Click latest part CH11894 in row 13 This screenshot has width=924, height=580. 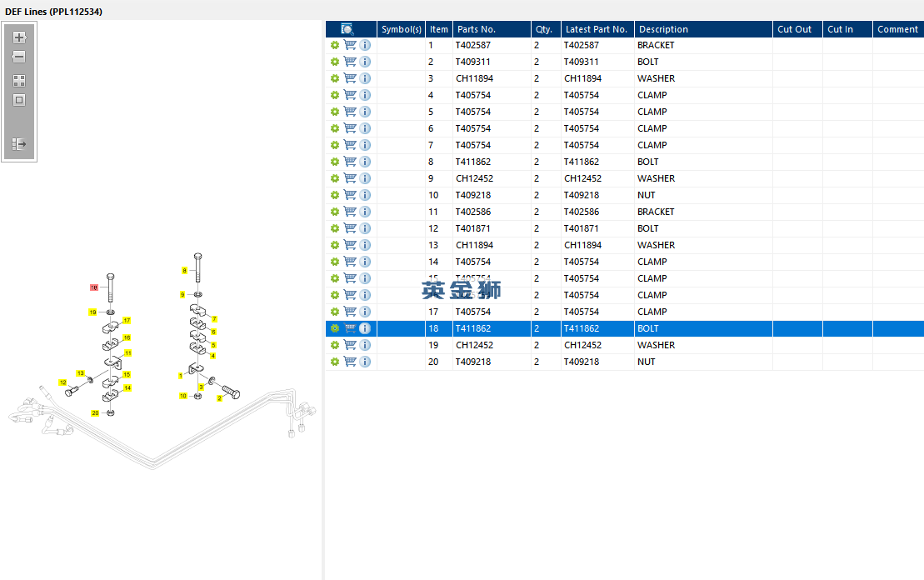582,245
